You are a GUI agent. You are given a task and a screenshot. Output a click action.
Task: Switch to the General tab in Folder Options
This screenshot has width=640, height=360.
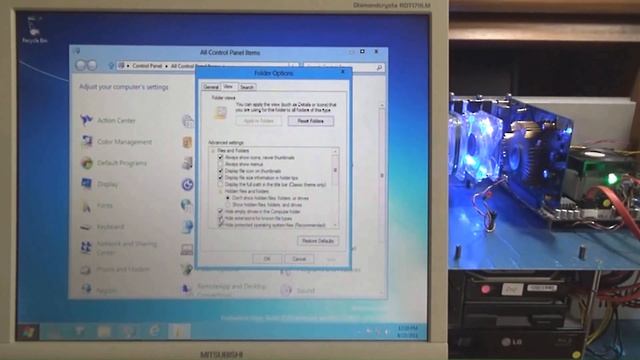point(211,87)
